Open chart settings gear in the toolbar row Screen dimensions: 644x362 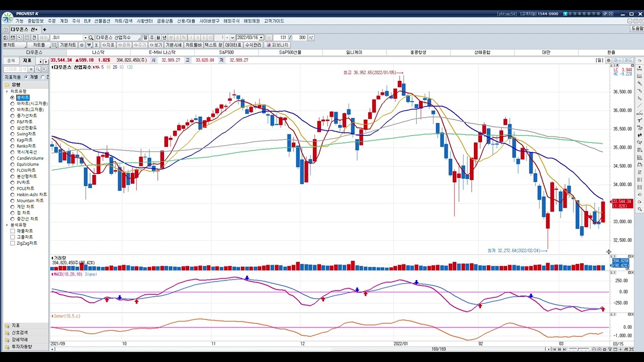point(82,45)
